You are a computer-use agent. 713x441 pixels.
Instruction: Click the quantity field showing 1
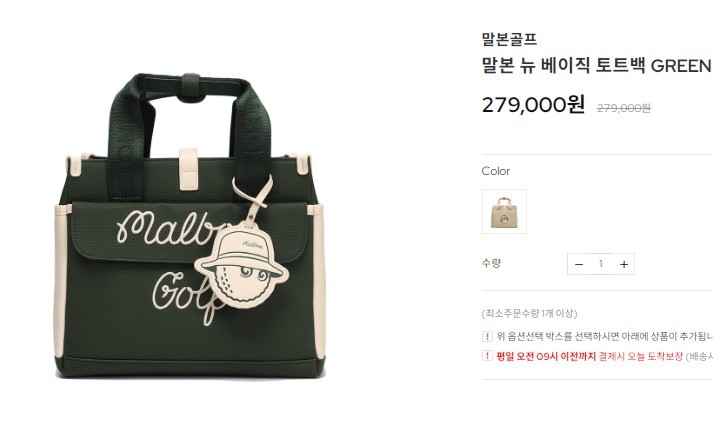(x=601, y=264)
